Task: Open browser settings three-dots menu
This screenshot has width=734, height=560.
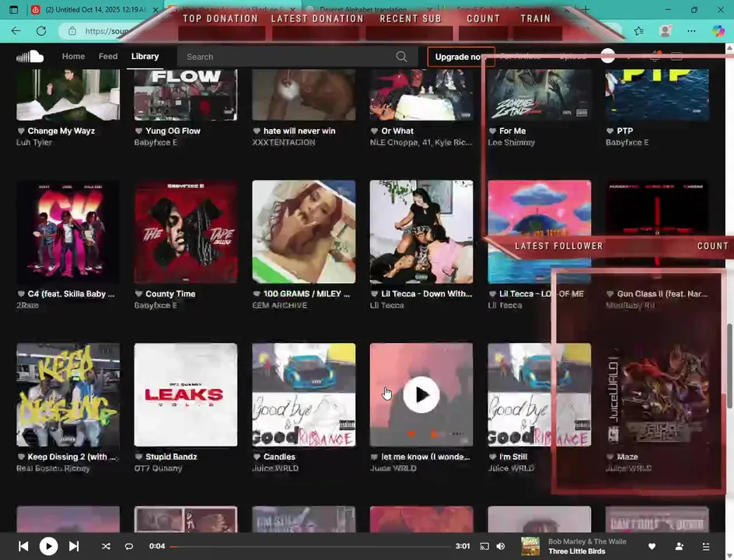Action: 691,31
